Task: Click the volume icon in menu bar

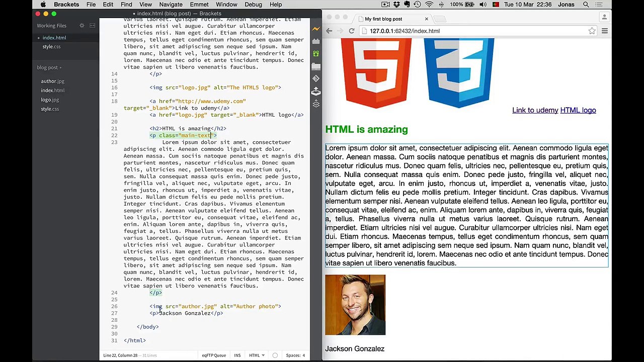Action: pyautogui.click(x=483, y=5)
